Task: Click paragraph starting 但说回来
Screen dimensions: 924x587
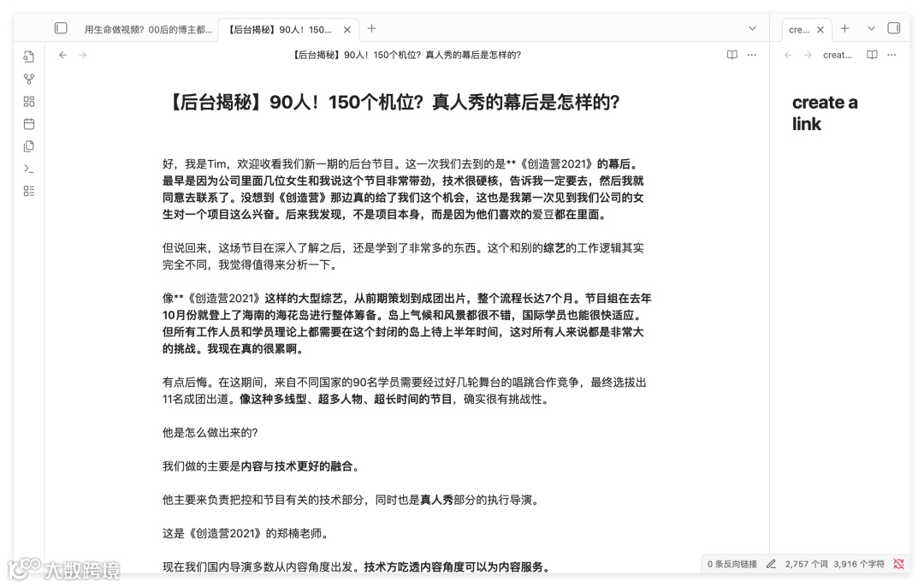Action: 403,257
